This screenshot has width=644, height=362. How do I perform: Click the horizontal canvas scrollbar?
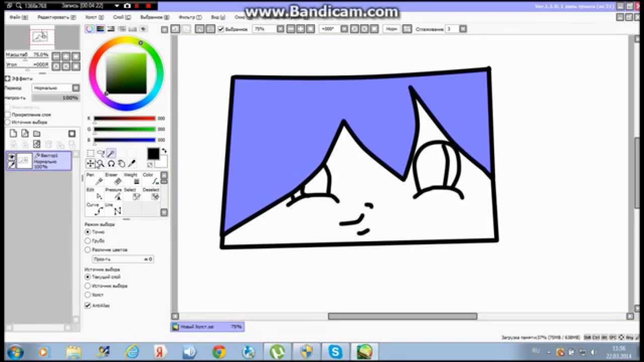pos(403,316)
